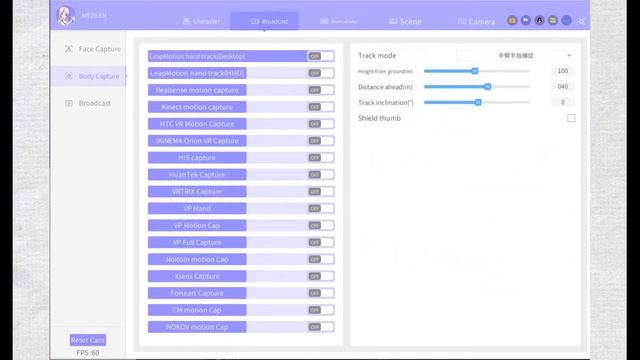The image size is (640, 360).
Task: Select the Broadcast tab in top bar
Action: (264, 21)
